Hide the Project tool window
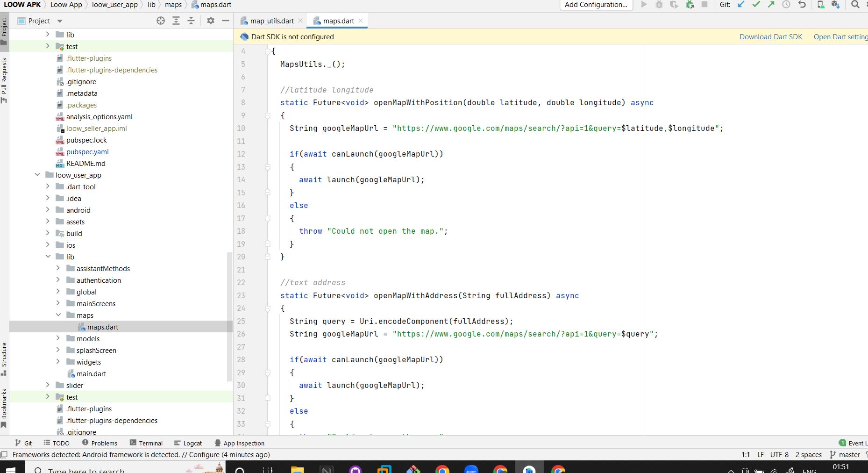 click(x=226, y=21)
